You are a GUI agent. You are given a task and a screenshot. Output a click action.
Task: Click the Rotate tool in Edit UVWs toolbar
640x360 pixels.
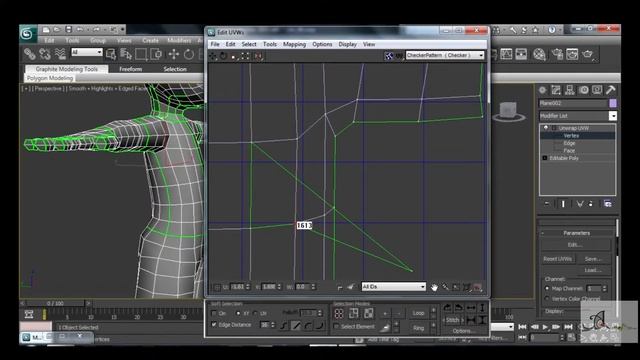click(224, 56)
